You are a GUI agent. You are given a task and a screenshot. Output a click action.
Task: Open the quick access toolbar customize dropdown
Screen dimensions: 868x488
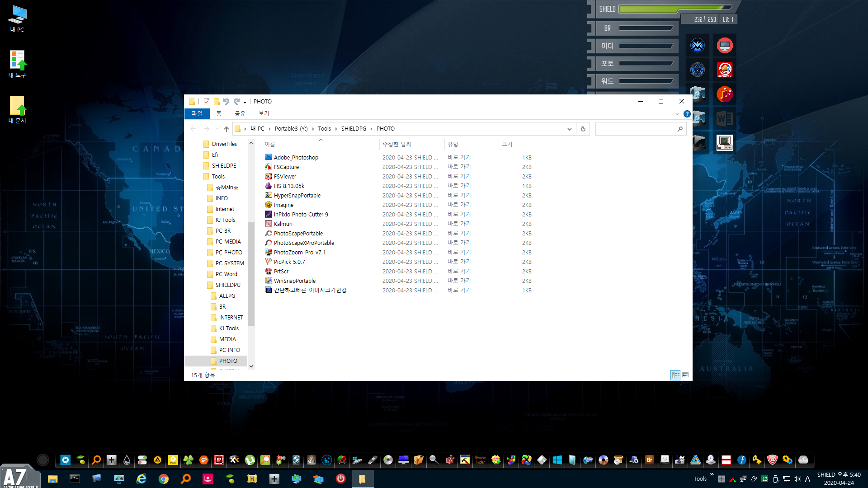pyautogui.click(x=245, y=102)
